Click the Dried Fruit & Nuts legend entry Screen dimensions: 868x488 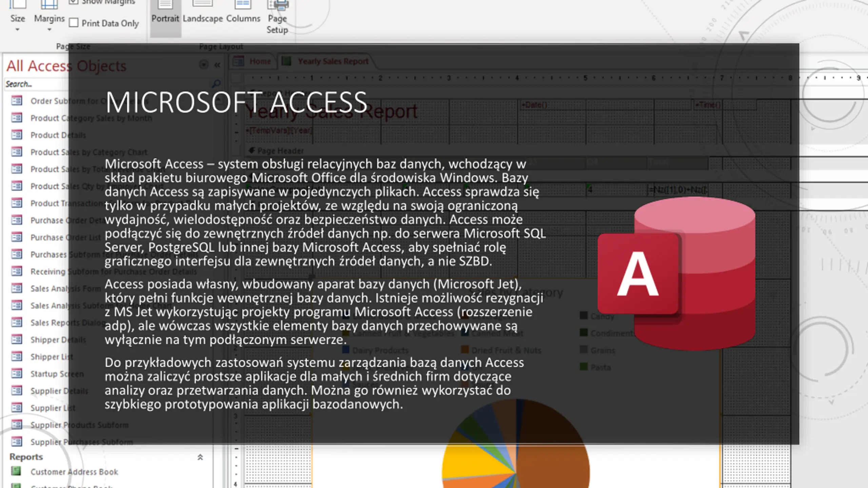[x=501, y=350]
